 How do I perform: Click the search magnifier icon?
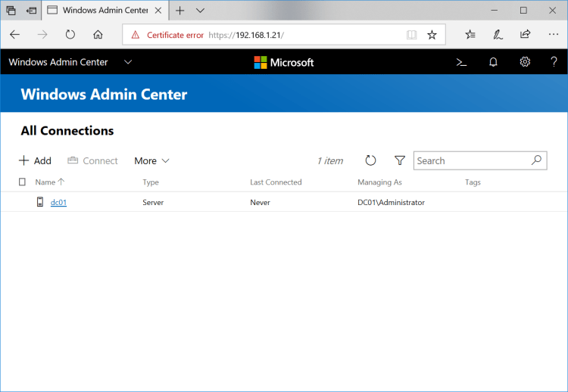click(x=535, y=160)
